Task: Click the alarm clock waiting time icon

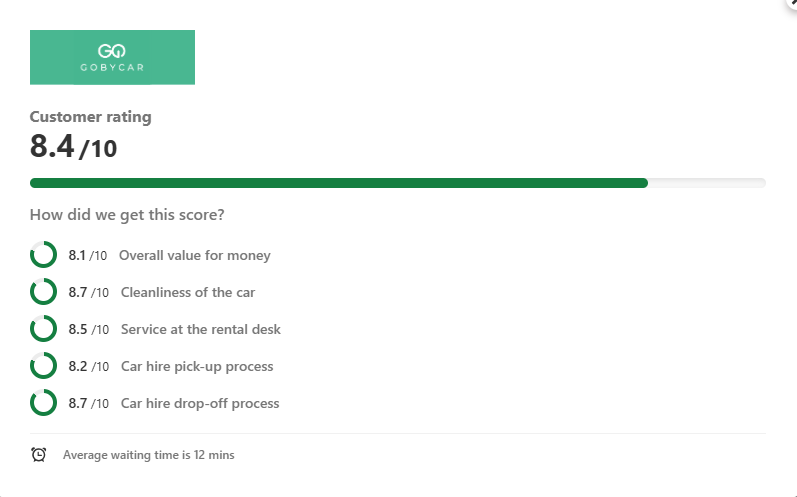Action: coord(39,455)
